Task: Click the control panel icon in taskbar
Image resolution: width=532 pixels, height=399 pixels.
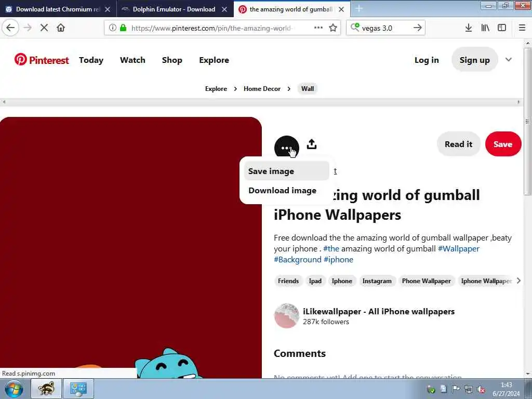Action: [78, 389]
